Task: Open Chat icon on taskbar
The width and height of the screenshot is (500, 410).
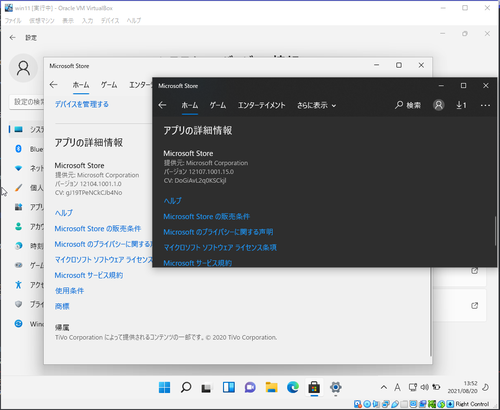Action: point(250,387)
